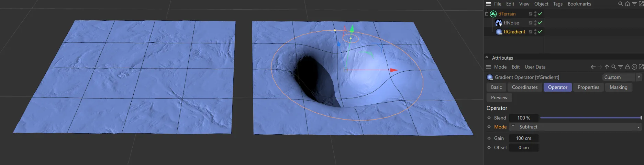Image resolution: width=644 pixels, height=165 pixels.
Task: Open the Attributes filter icon
Action: click(621, 67)
